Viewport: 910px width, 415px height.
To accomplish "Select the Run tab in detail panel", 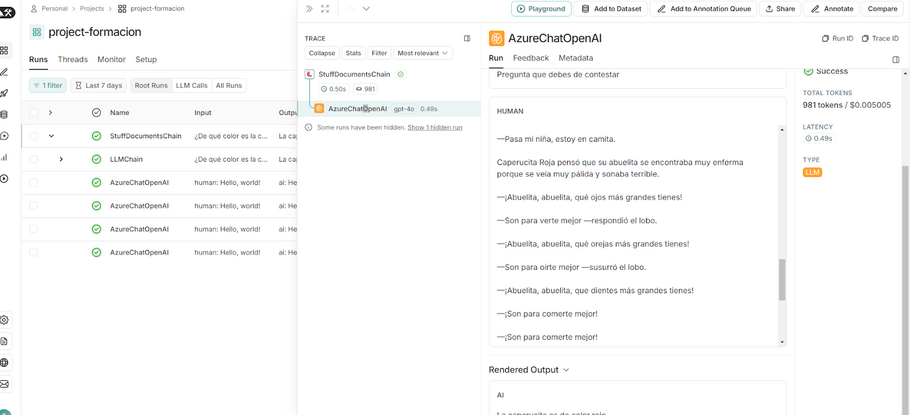I will tap(496, 58).
